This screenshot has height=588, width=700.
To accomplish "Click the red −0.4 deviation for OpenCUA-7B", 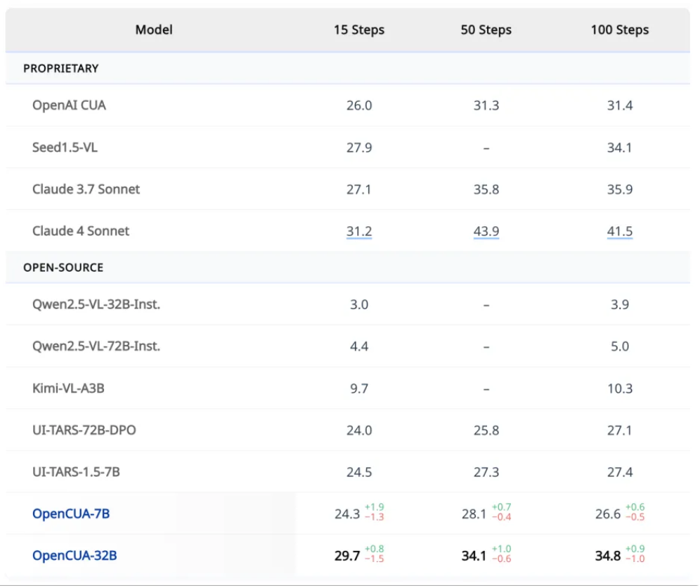I will pos(501,517).
